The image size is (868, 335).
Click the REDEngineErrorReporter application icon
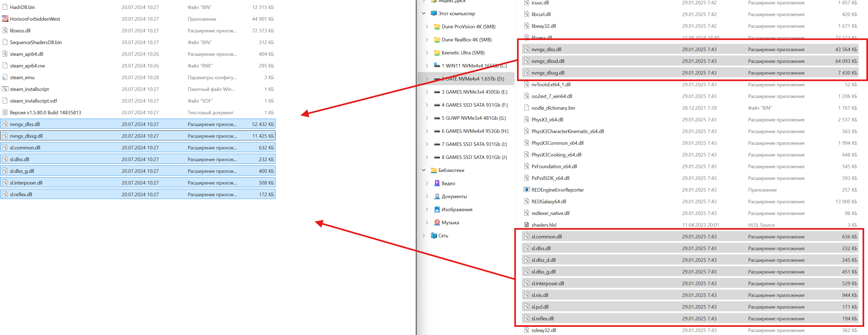click(x=526, y=190)
